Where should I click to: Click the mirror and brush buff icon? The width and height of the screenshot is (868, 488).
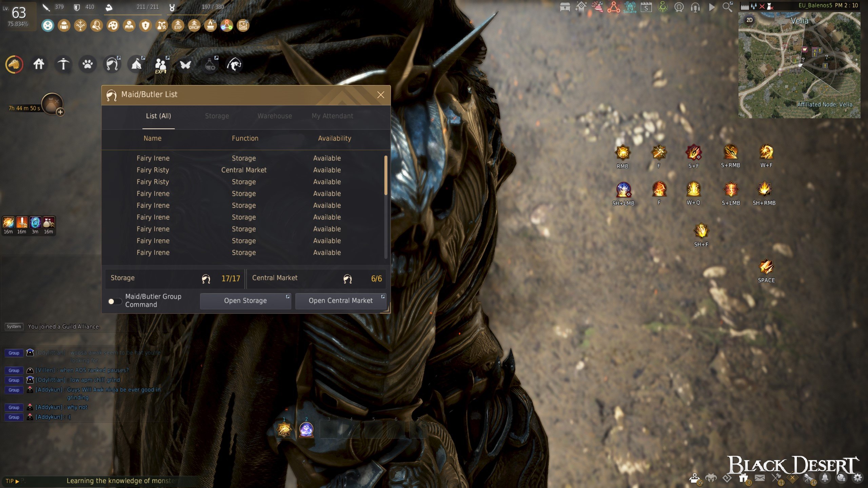pyautogui.click(x=97, y=25)
